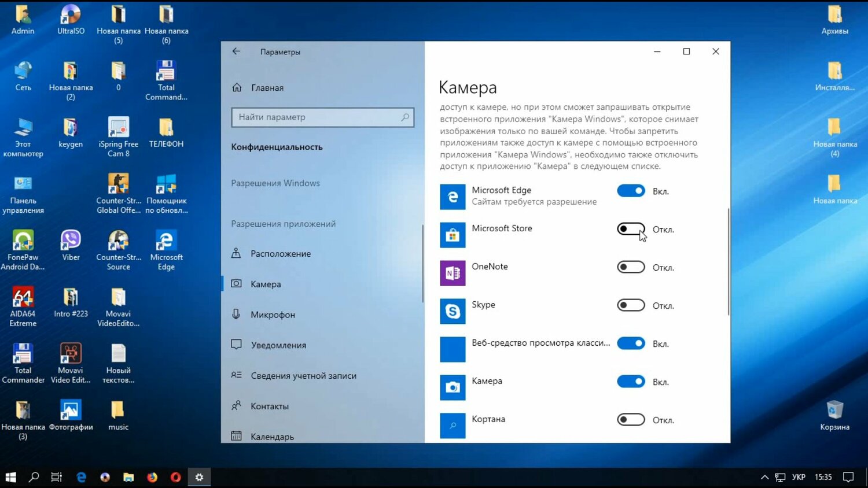Click the Конфиденциальность heading
The height and width of the screenshot is (488, 868).
click(x=277, y=147)
